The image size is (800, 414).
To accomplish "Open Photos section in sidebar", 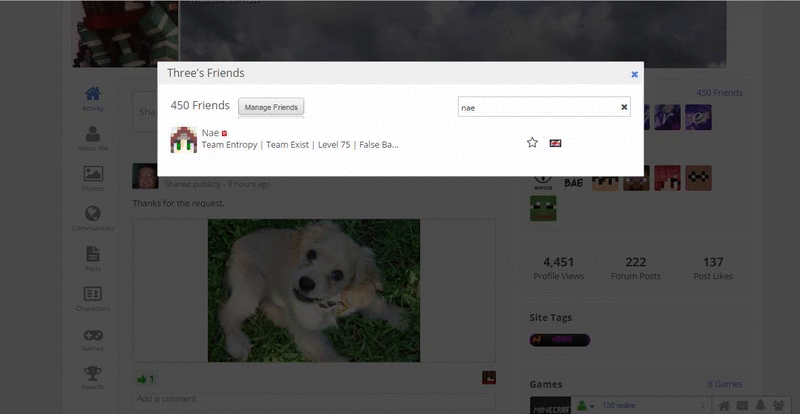I will (x=93, y=179).
